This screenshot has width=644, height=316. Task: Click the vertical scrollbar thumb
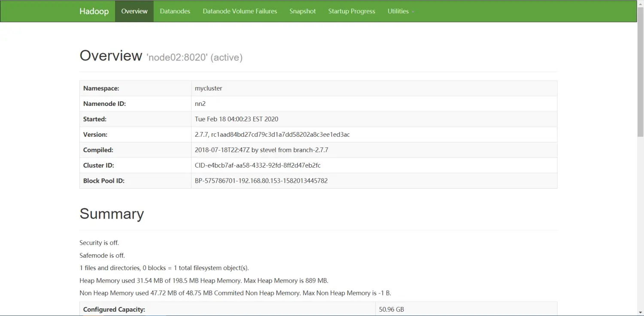coord(641,71)
